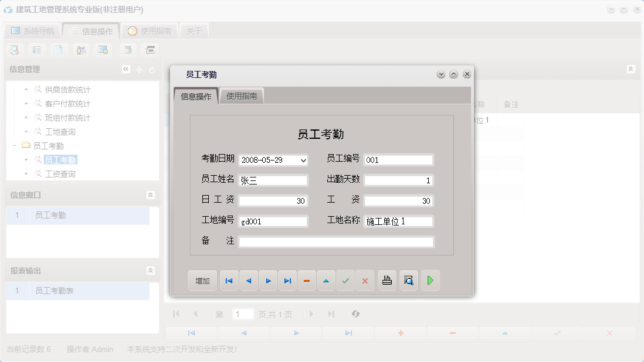Click the green execute arrow in the dialog
The width and height of the screenshot is (644, 362).
[x=430, y=281]
